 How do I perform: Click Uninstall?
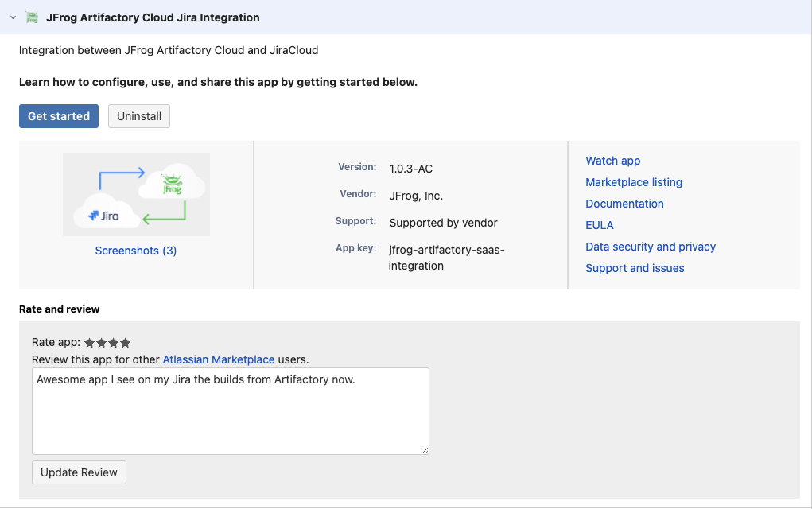pyautogui.click(x=138, y=115)
